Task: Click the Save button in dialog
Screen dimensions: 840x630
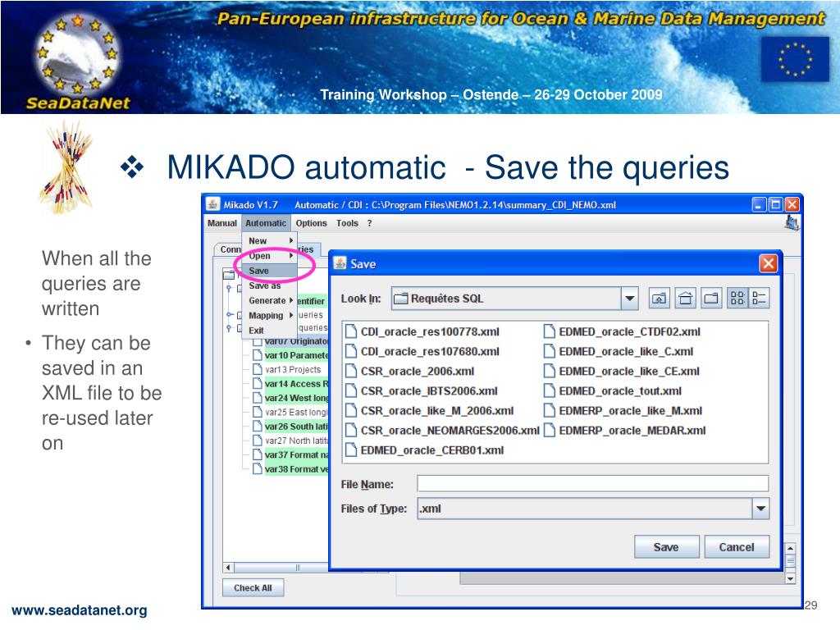Action: click(x=666, y=547)
